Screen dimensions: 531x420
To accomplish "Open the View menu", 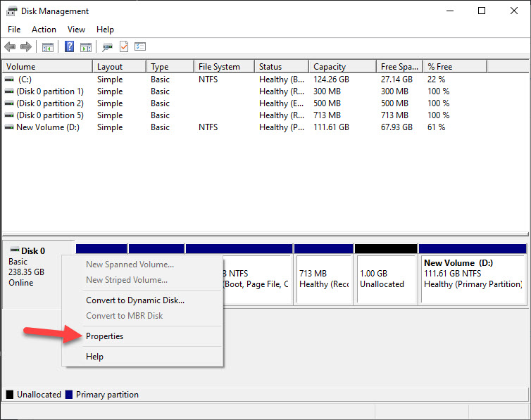I will pos(76,30).
